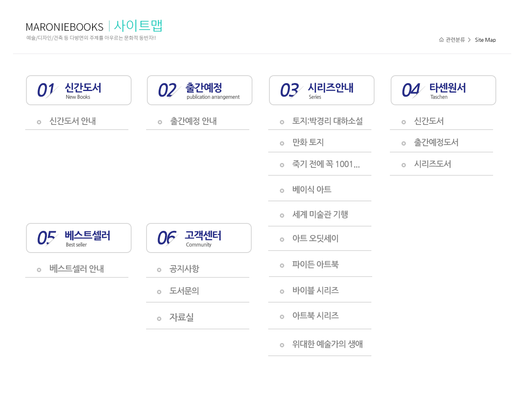
Task: Click the breadcrumb chevron arrow
Action: (x=469, y=40)
